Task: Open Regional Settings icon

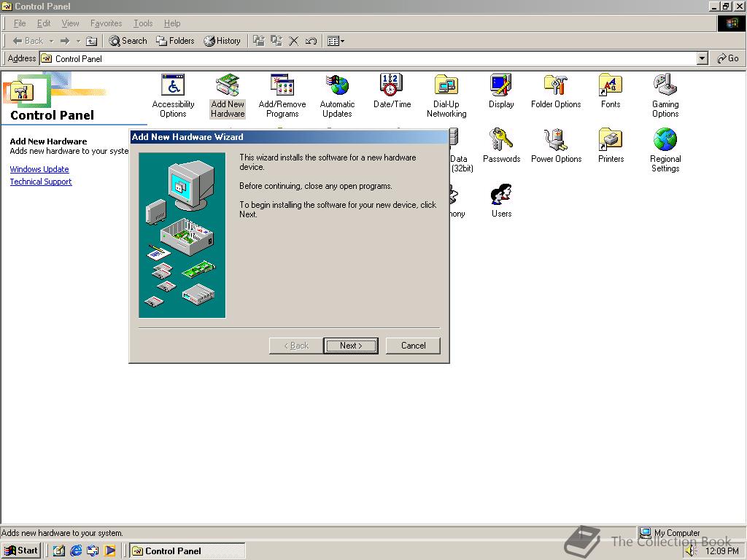Action: point(665,150)
